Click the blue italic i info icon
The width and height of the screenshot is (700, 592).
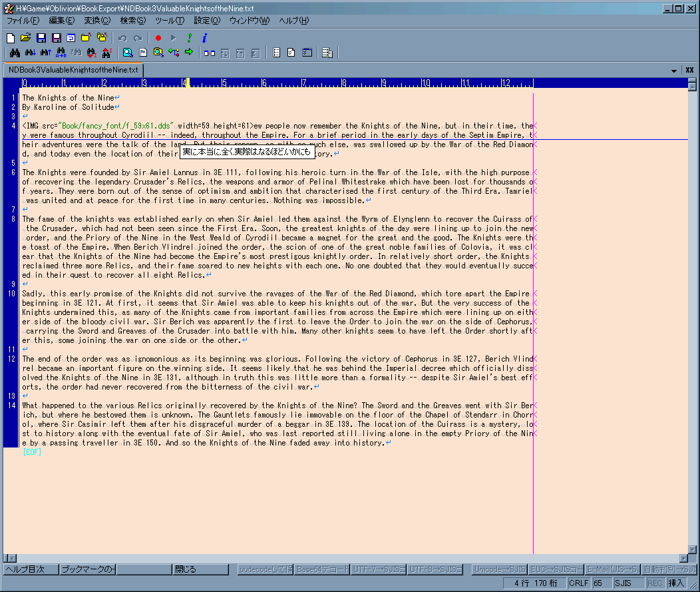click(204, 39)
